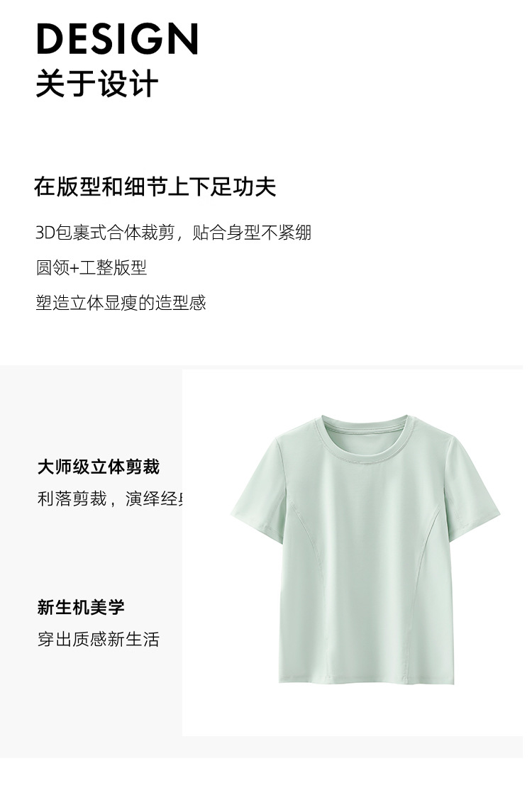Click the 塑造立体显瘦的造型感 text line
This screenshot has height=795, width=532.
(x=121, y=302)
